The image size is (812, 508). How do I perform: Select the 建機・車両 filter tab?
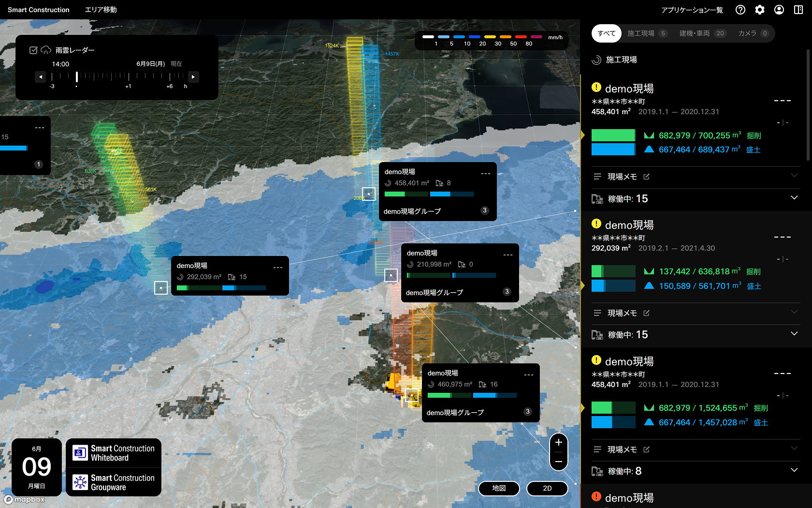(x=703, y=33)
